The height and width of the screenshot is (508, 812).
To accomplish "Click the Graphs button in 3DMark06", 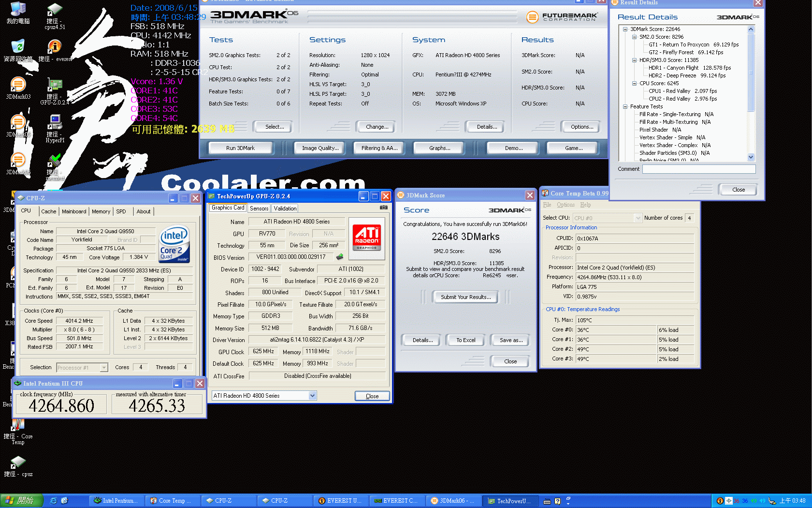I will [439, 148].
